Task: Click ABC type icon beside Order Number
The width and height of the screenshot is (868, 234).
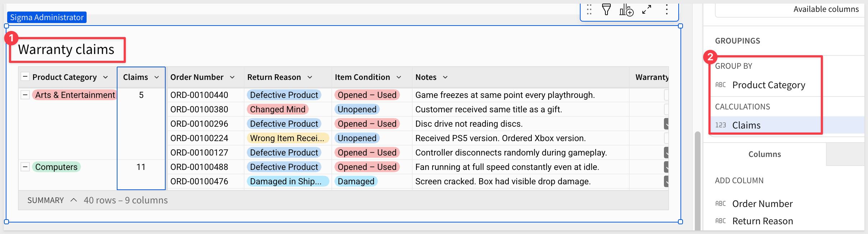Action: [x=720, y=204]
